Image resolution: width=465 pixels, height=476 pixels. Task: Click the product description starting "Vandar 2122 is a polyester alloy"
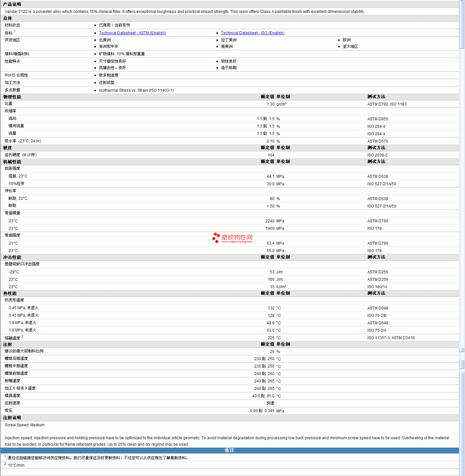pyautogui.click(x=185, y=12)
